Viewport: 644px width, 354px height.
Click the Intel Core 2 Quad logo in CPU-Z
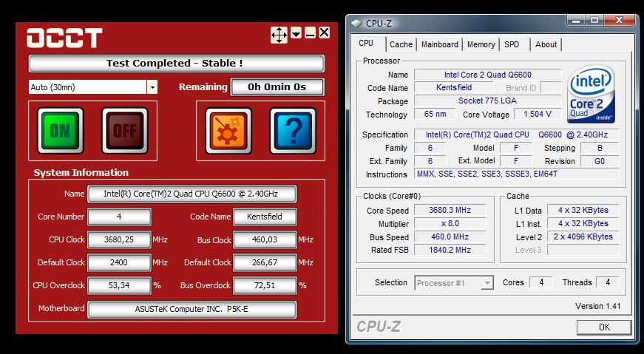tap(592, 95)
